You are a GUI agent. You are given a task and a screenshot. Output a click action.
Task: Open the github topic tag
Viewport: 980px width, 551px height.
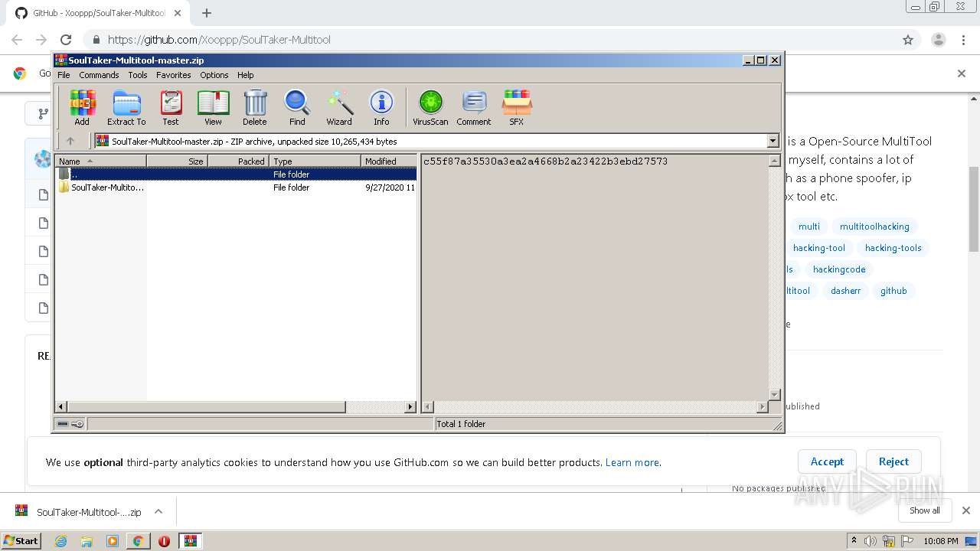[893, 290]
